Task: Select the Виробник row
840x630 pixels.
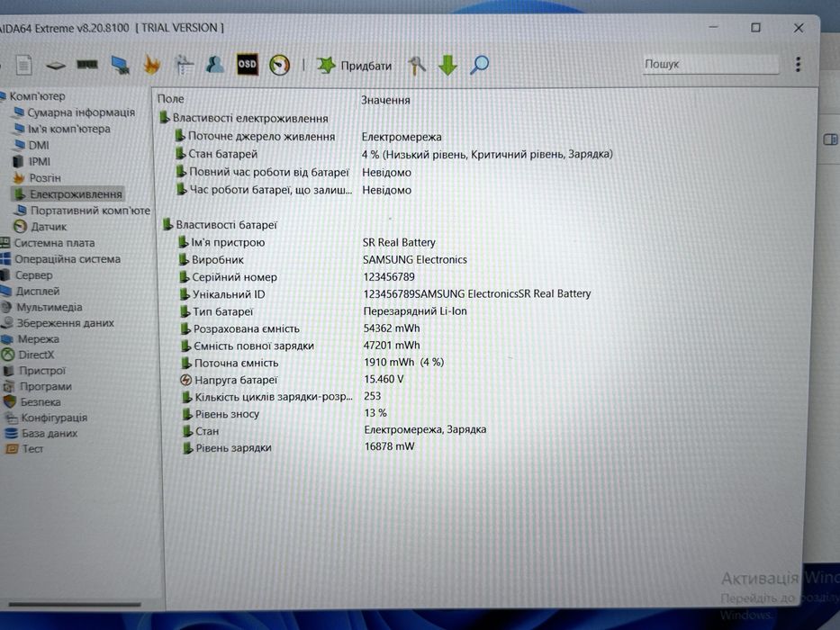Action: click(323, 260)
